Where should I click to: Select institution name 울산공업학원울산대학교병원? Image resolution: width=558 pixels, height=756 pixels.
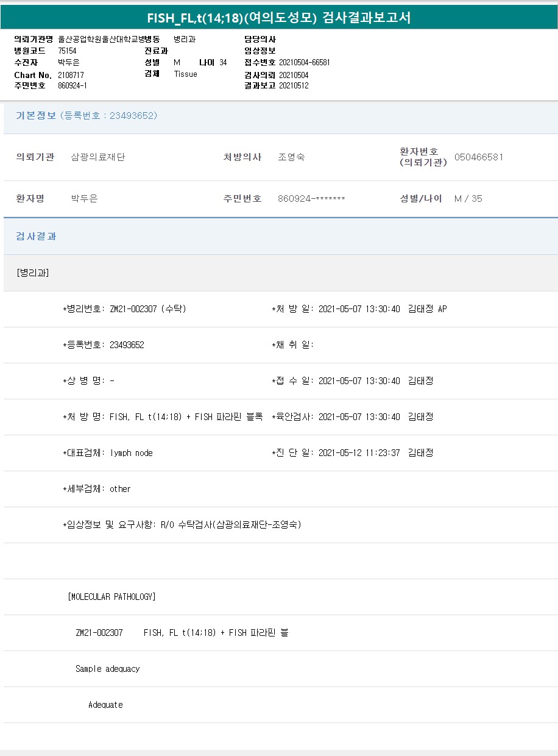(101, 39)
